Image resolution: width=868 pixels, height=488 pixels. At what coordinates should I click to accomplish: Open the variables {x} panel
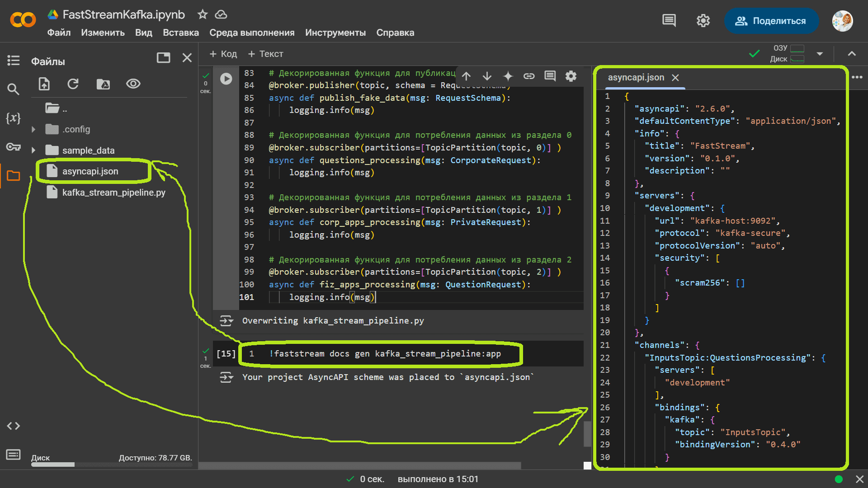(13, 118)
